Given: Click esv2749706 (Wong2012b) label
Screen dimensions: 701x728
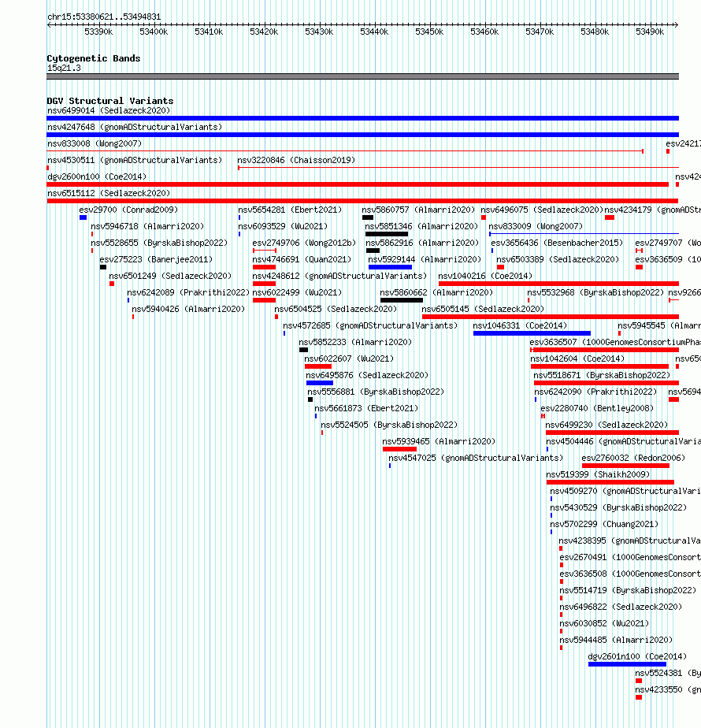Looking at the screenshot, I should pos(304,243).
